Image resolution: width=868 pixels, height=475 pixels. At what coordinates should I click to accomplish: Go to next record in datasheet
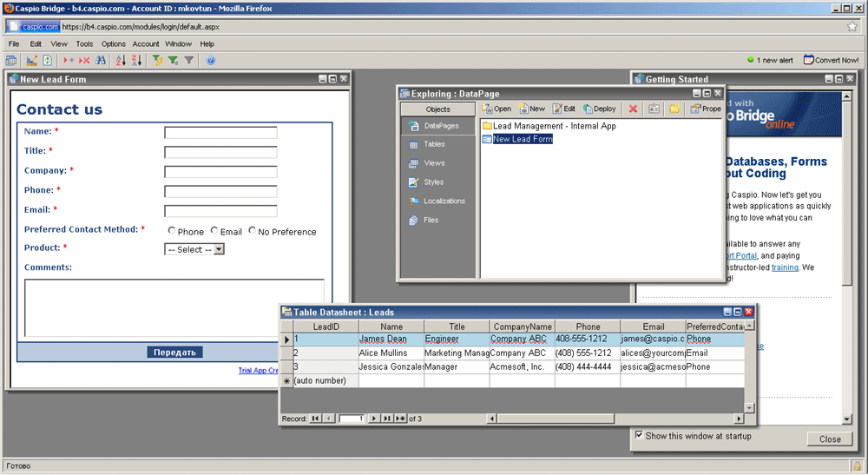point(374,419)
